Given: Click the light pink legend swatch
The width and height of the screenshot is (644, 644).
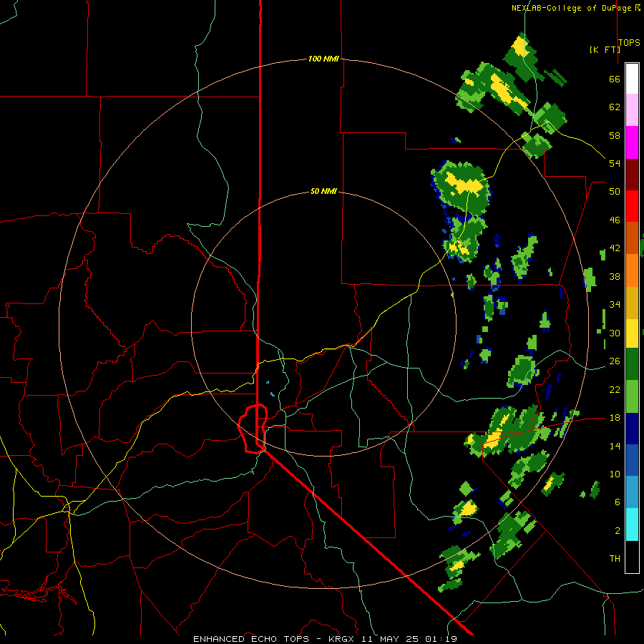Looking at the screenshot, I should pos(632,110).
